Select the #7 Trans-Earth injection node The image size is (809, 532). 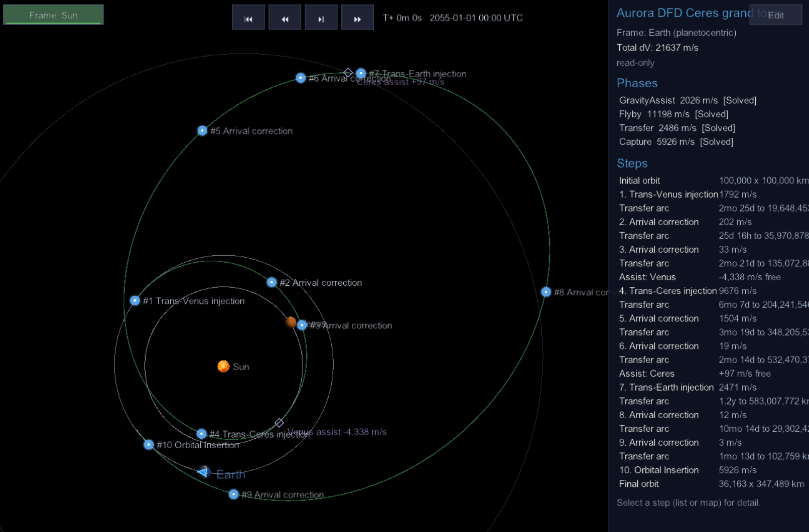click(x=361, y=73)
